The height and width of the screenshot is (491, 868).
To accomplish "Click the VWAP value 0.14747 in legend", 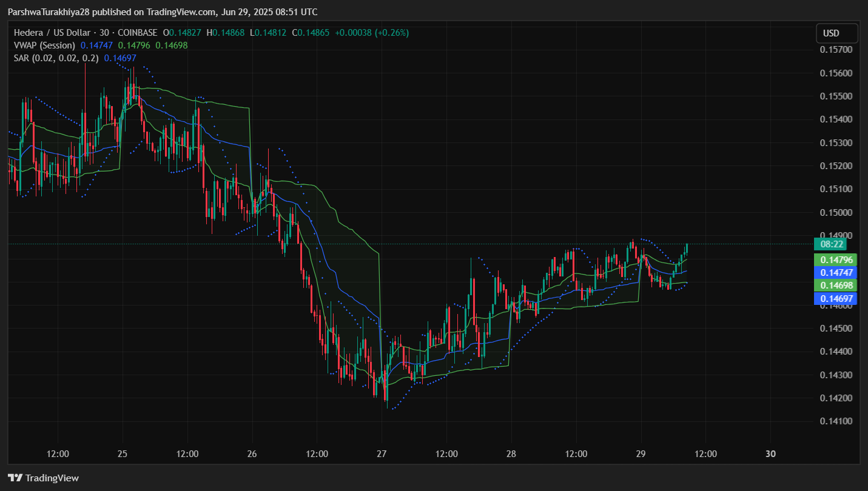I will 97,45.
